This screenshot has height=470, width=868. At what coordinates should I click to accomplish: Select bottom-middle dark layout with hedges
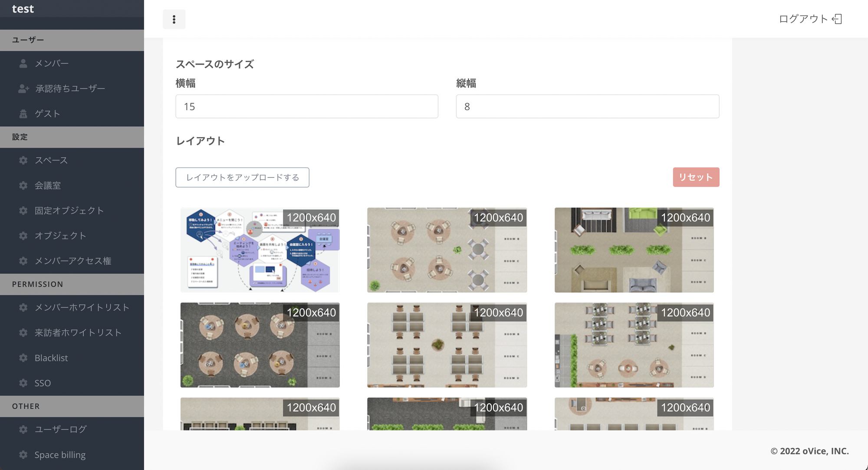pos(447,414)
